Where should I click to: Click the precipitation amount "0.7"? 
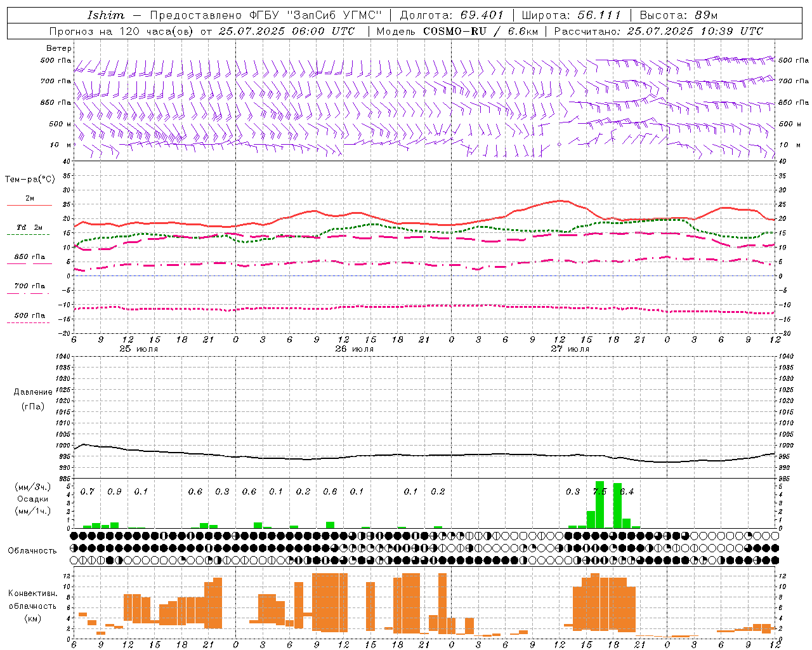click(x=88, y=492)
